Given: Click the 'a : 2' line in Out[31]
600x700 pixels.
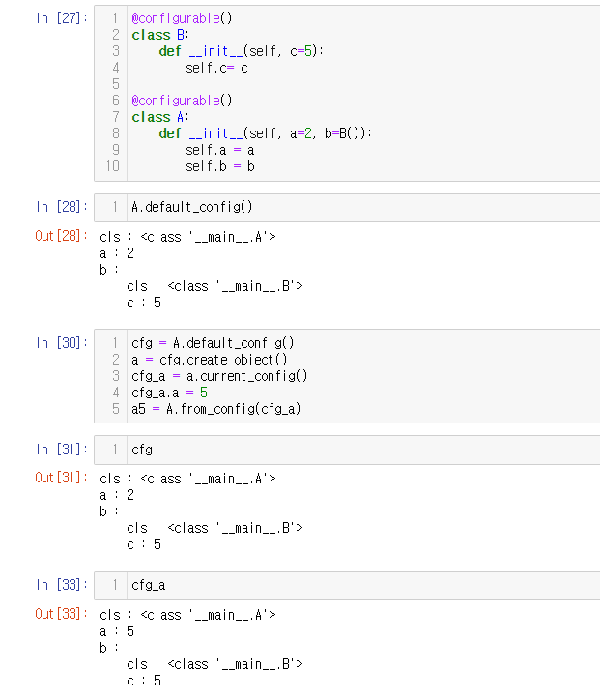Looking at the screenshot, I should pyautogui.click(x=117, y=496).
